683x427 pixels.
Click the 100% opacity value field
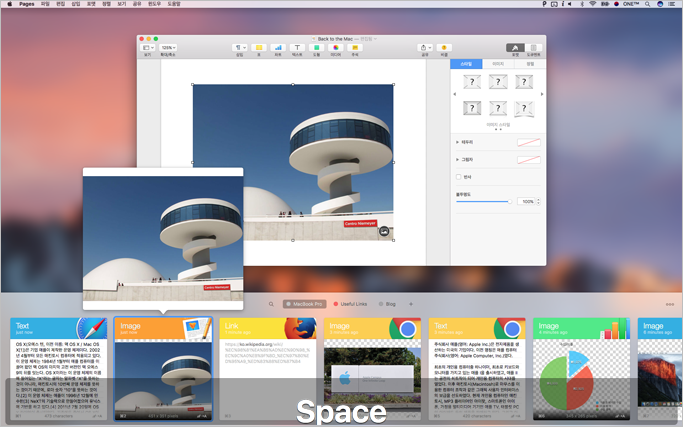point(526,201)
